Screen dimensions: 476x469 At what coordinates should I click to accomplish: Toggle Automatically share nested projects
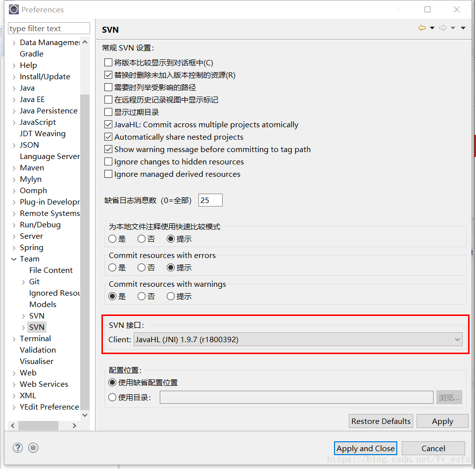coord(108,137)
